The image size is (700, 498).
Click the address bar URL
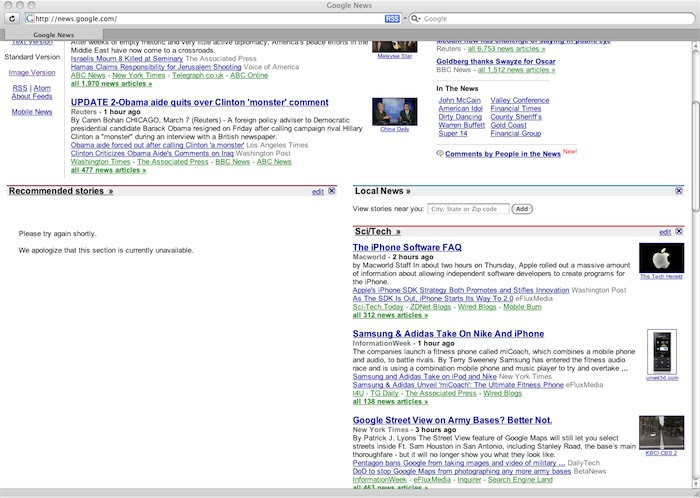coord(76,19)
